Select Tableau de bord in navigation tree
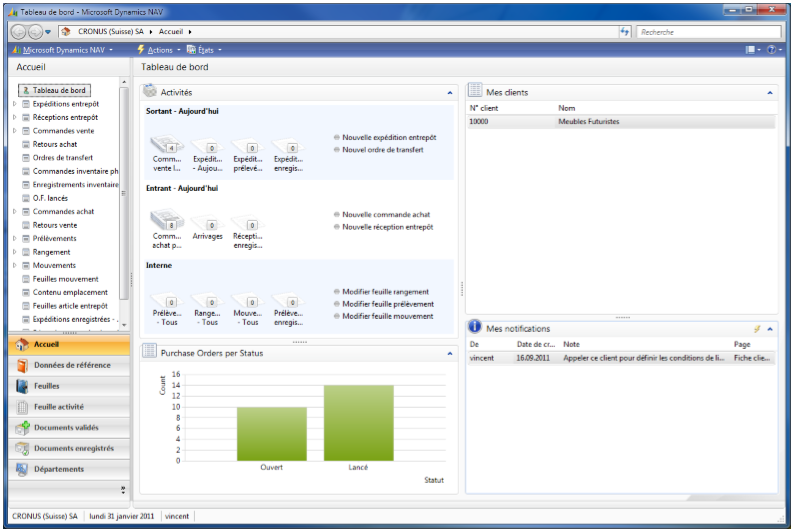 [55, 90]
